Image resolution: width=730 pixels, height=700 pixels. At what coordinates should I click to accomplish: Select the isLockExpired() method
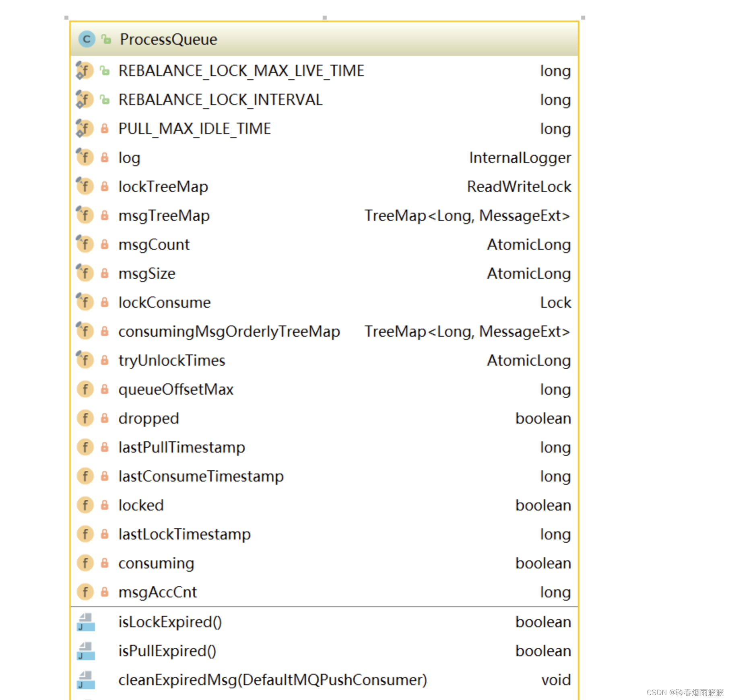(170, 622)
